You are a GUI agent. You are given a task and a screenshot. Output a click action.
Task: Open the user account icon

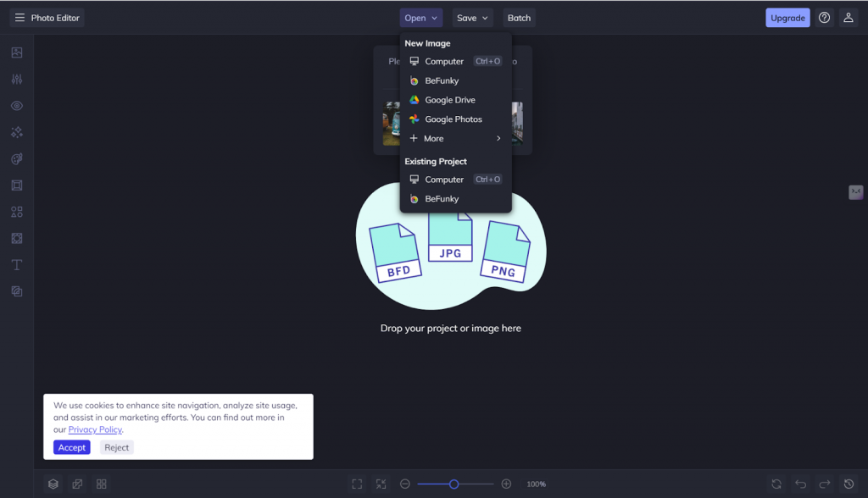click(x=849, y=18)
